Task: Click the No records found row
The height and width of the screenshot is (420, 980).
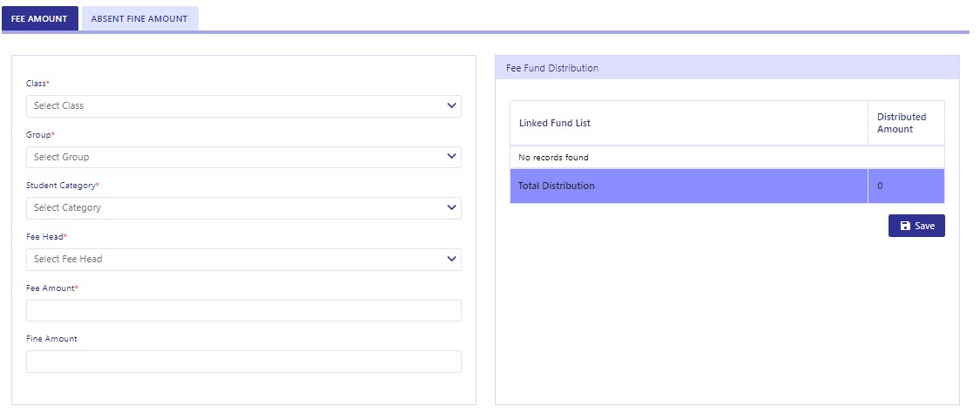Action: coord(727,158)
